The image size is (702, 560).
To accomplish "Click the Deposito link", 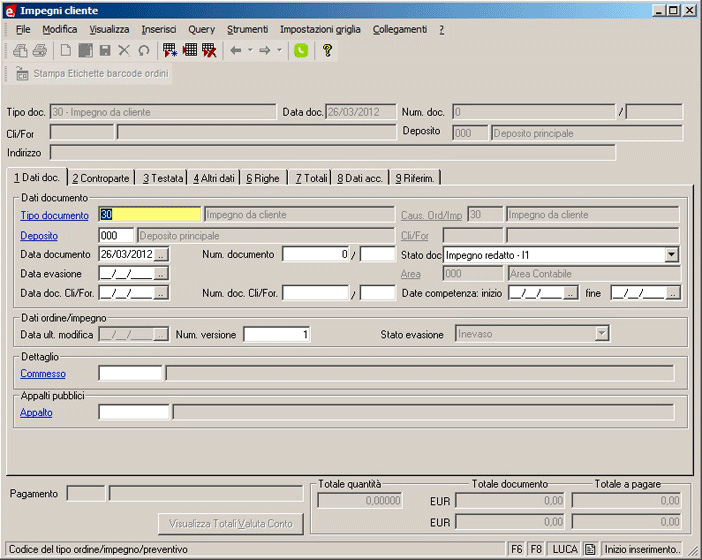I will [x=39, y=235].
